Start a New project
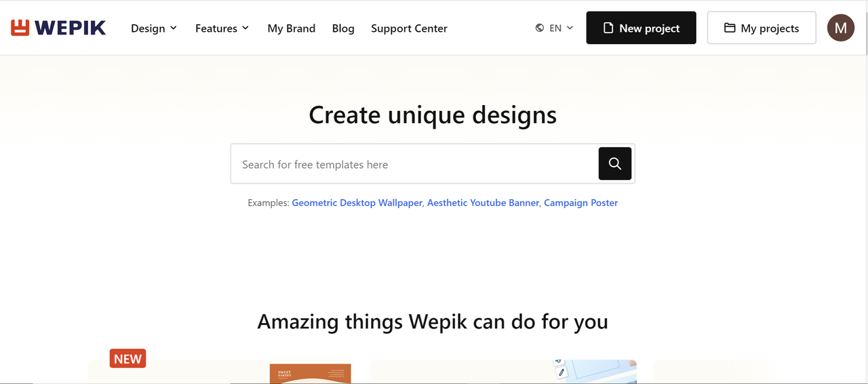Viewport: 868px width, 384px height. pyautogui.click(x=641, y=28)
